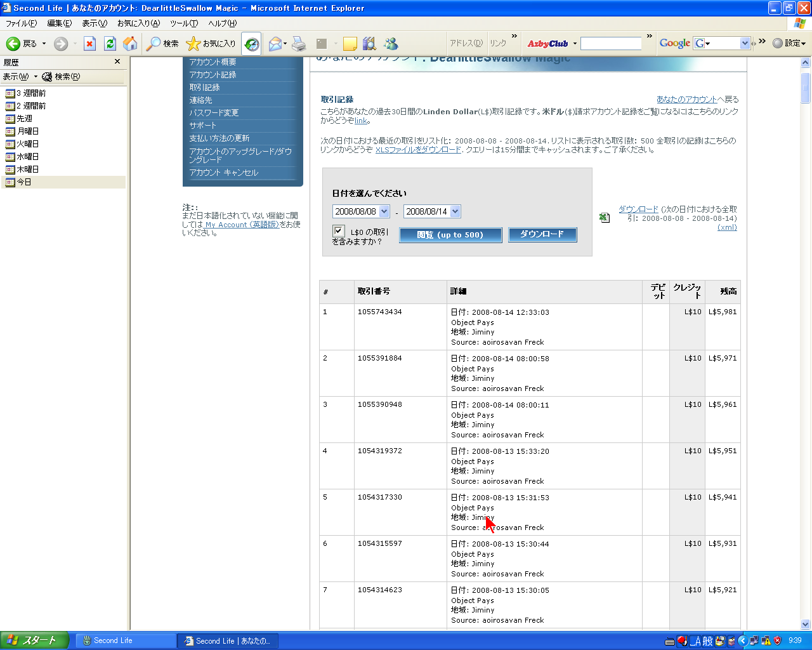Select パスワード変更 in sidebar menu
Viewport: 812px width, 650px height.
coord(214,113)
